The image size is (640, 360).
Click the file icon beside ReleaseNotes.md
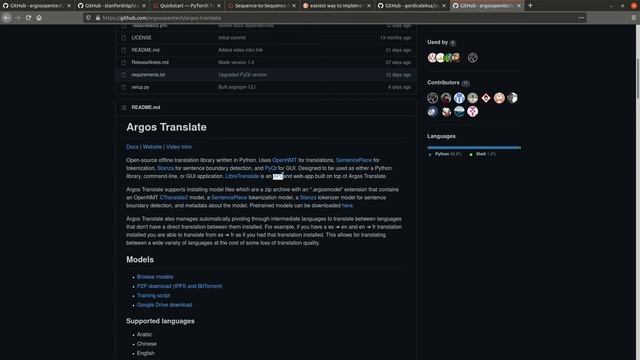pos(124,62)
